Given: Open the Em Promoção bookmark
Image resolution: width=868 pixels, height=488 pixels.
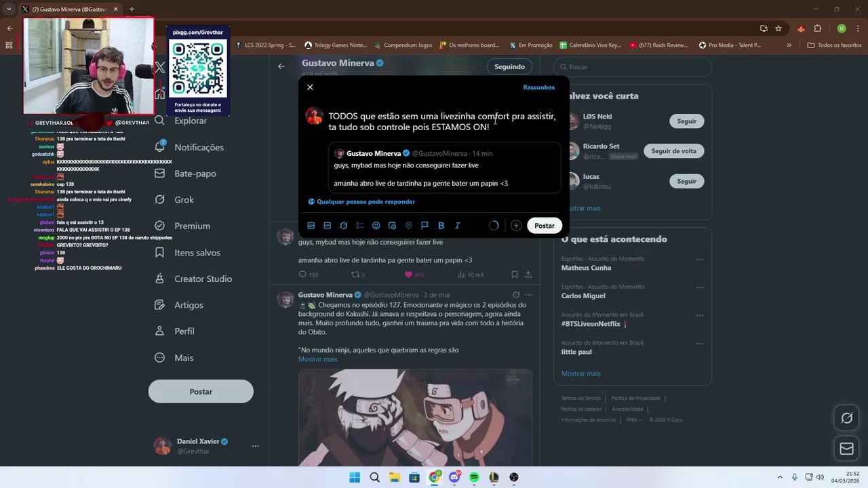Looking at the screenshot, I should (530, 45).
